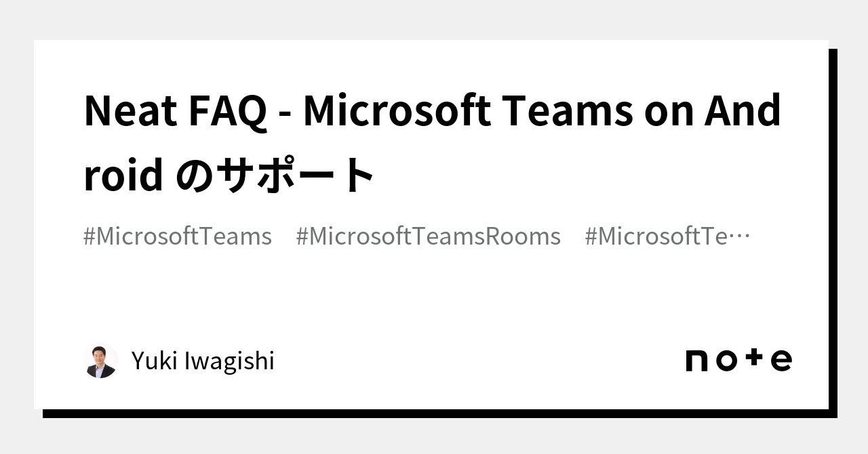Click the note logo

pos(738,360)
